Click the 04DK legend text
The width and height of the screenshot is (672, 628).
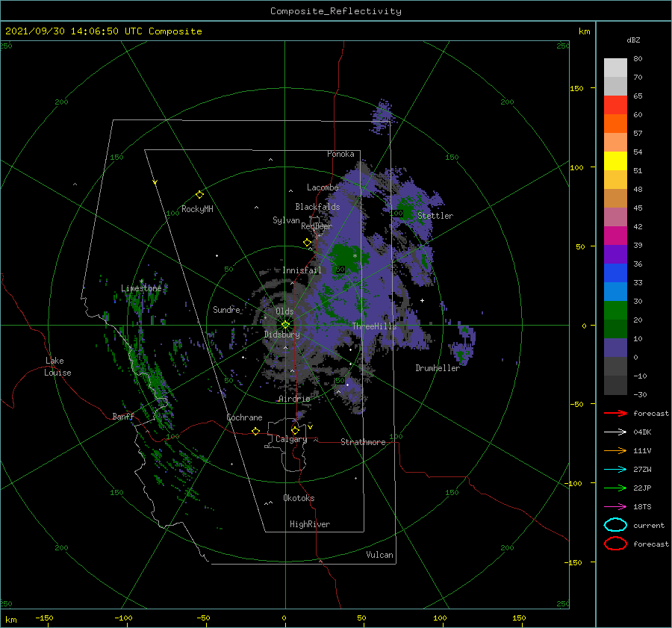click(x=642, y=432)
